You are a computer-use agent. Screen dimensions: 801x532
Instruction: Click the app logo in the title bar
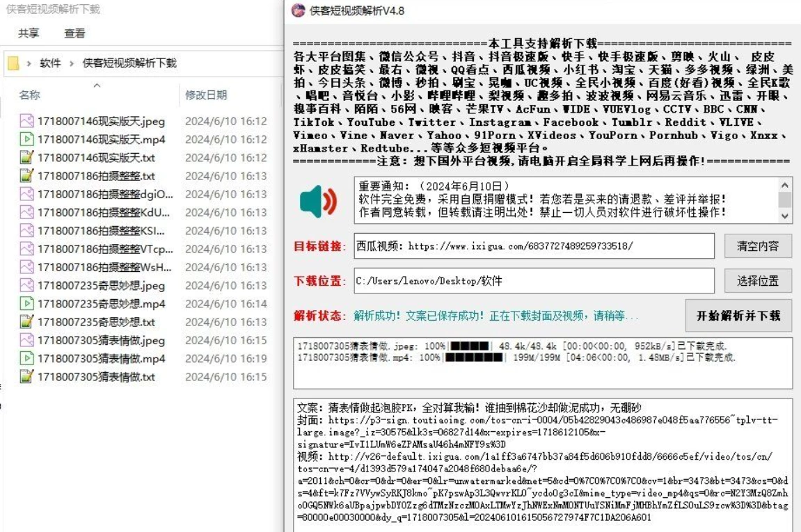299,10
